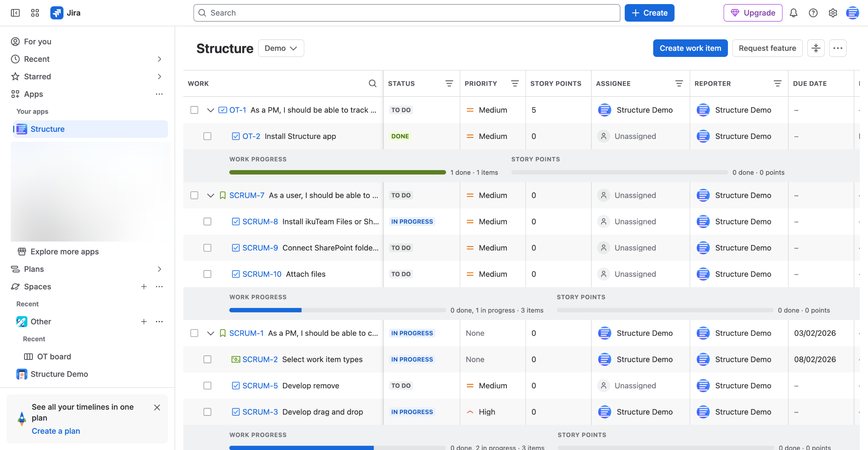868x450 pixels.
Task: Click the SCRUM-7 story points progress bar
Action: (x=665, y=310)
